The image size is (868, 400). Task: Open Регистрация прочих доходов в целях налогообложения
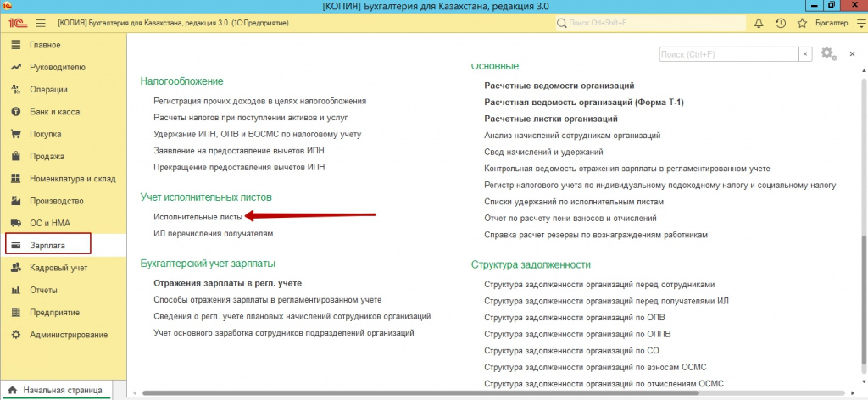[259, 101]
